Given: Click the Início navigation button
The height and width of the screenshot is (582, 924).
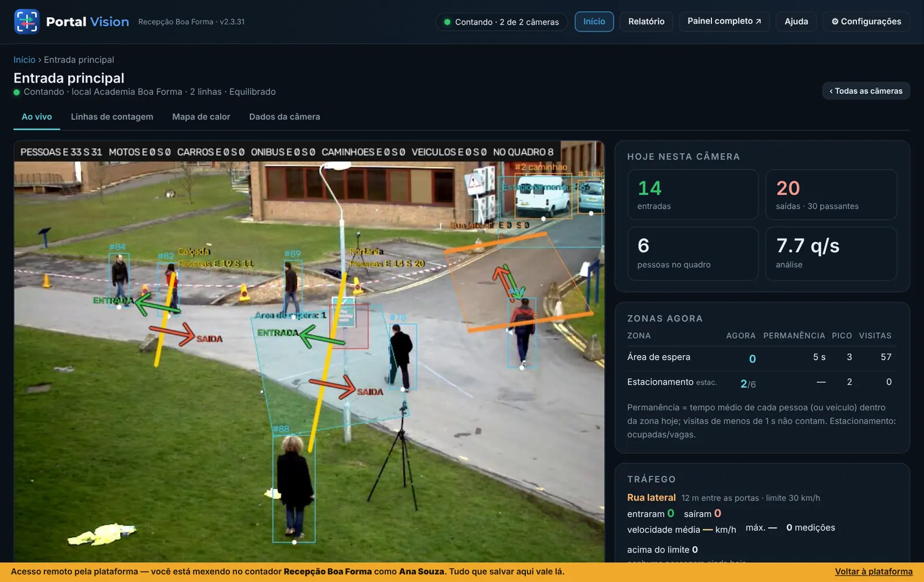Looking at the screenshot, I should coord(594,21).
